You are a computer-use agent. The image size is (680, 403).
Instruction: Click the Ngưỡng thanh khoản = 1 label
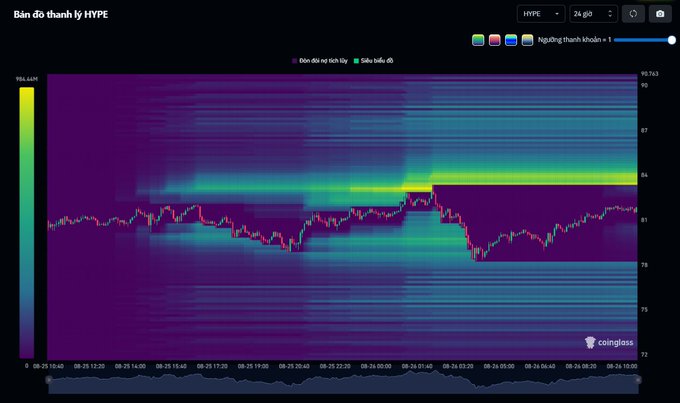coord(574,40)
